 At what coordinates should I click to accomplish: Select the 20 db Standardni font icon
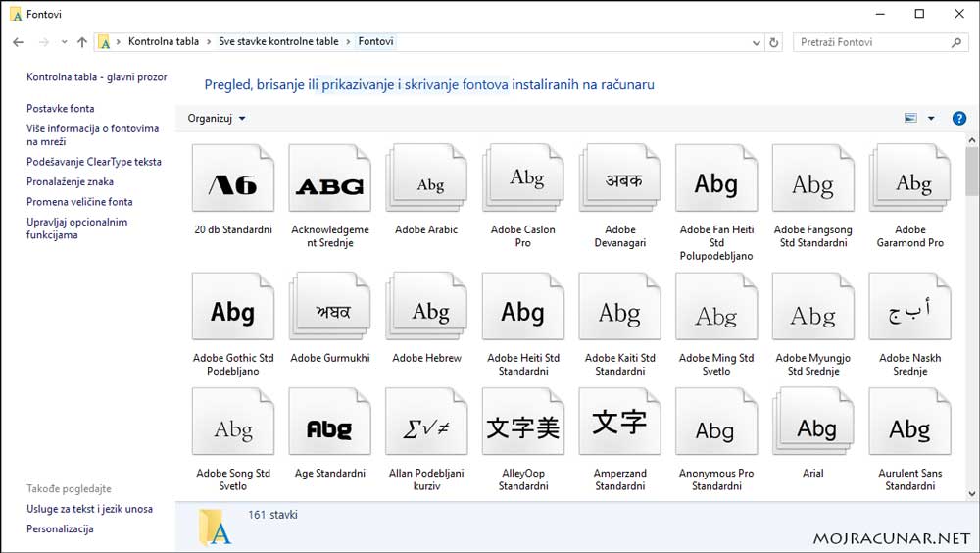pos(233,178)
